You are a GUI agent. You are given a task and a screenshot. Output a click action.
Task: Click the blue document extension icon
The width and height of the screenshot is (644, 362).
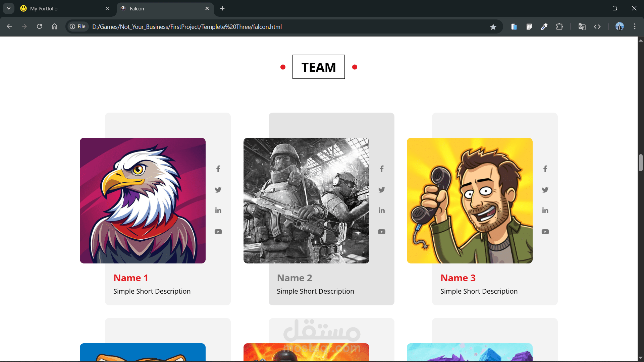pyautogui.click(x=514, y=26)
